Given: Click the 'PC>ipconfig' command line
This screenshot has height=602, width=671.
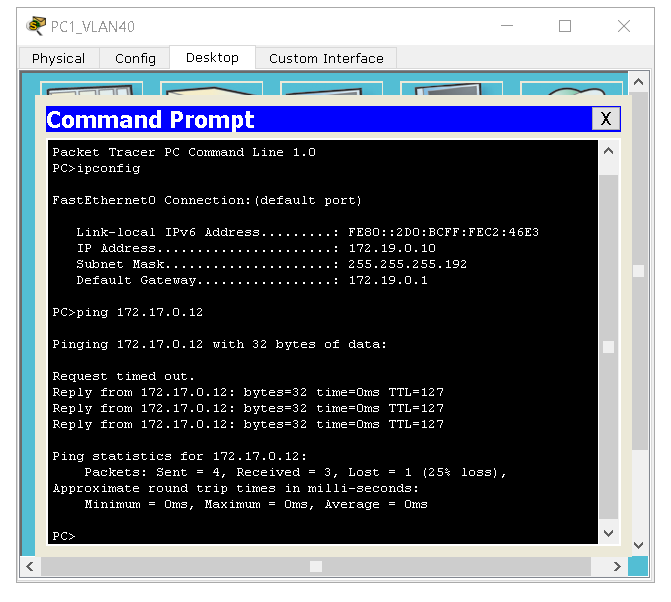Looking at the screenshot, I should tap(96, 168).
